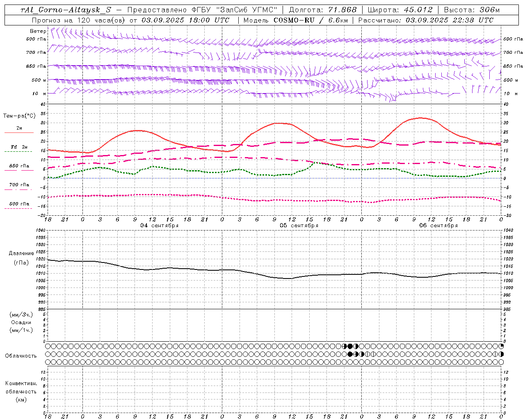Click the Ветер panel label
525x420 pixels.
point(38,31)
